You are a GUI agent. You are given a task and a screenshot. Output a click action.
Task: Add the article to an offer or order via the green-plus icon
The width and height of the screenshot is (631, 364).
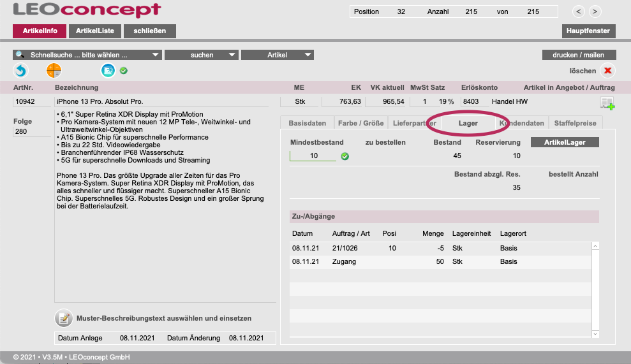(x=607, y=103)
